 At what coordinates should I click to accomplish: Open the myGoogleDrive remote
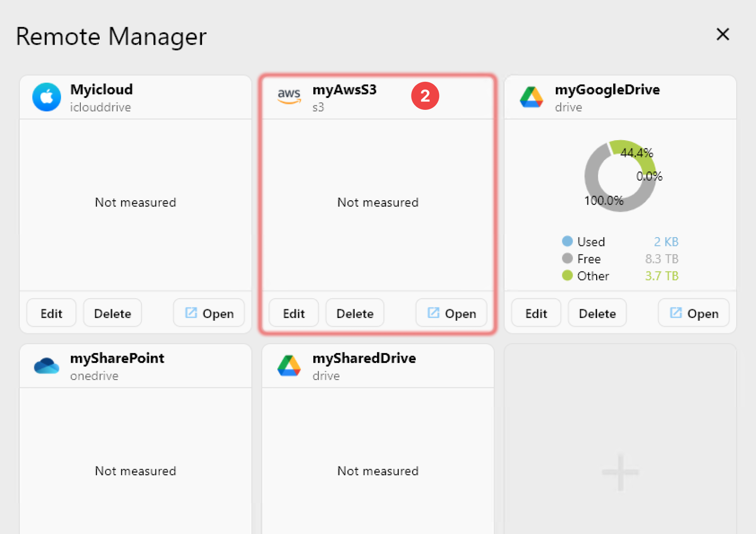[694, 313]
